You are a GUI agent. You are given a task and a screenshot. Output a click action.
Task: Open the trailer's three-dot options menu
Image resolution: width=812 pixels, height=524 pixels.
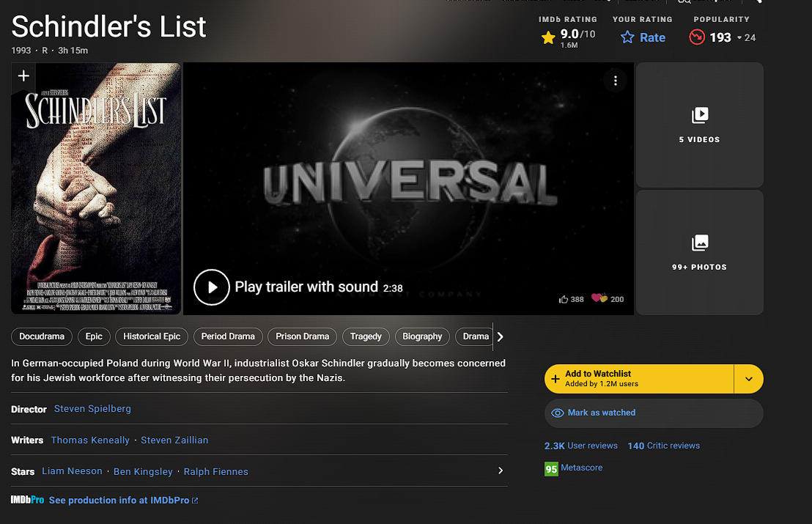615,81
